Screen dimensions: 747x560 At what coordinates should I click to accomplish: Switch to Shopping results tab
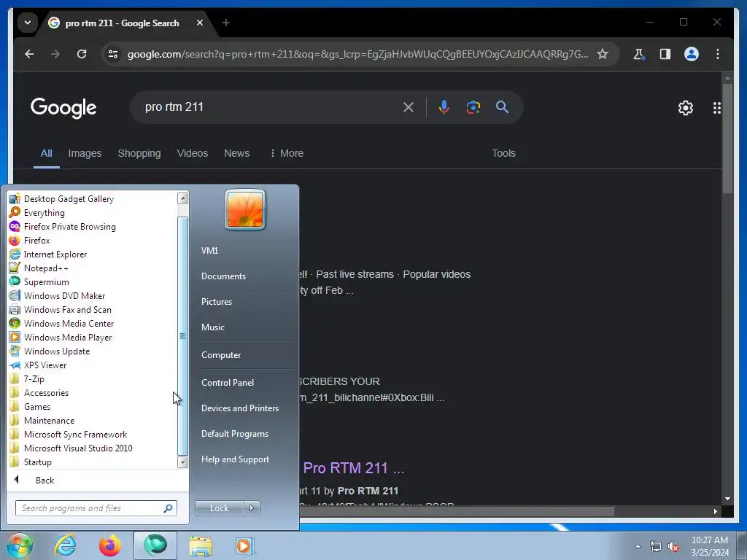coord(139,153)
